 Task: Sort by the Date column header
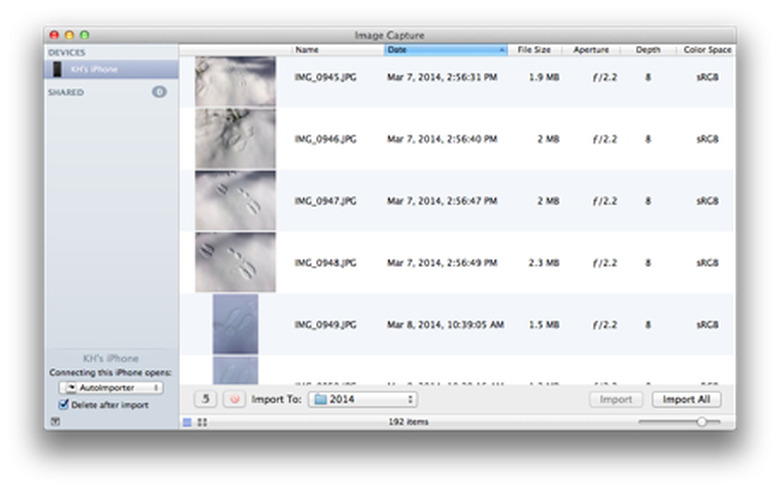tap(445, 49)
